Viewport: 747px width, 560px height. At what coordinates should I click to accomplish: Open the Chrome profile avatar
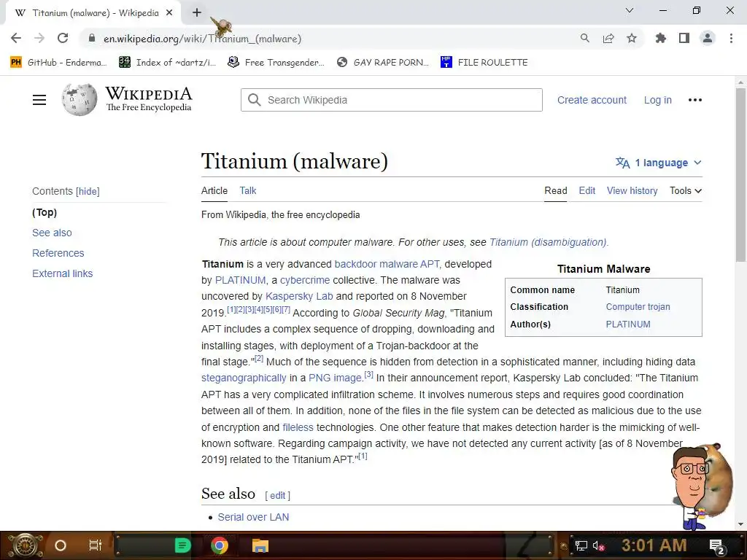(x=708, y=38)
